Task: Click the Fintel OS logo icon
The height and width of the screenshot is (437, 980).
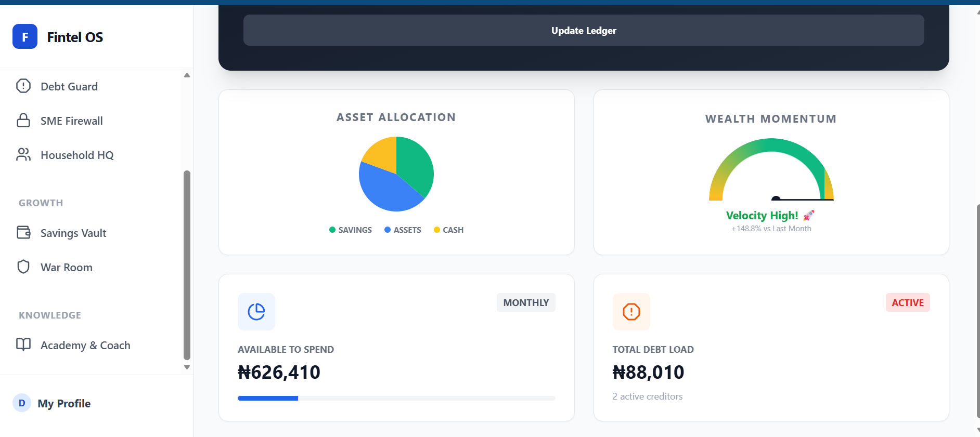Action: pyautogui.click(x=25, y=36)
